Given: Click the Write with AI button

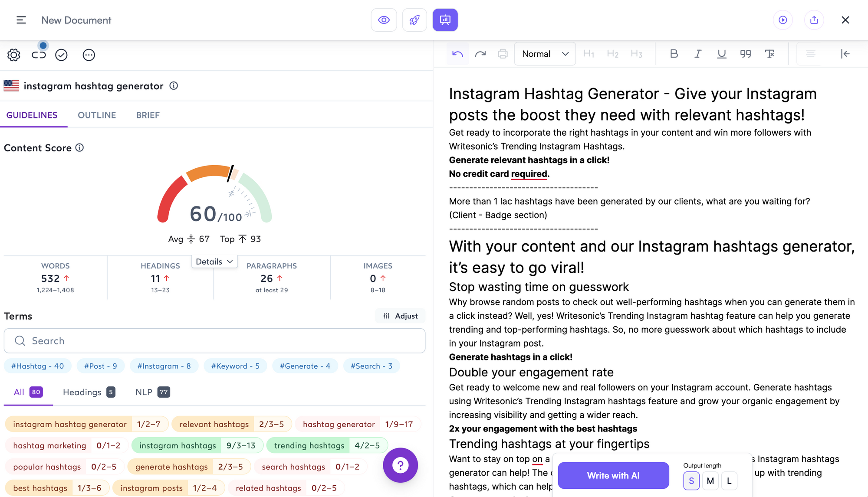Looking at the screenshot, I should click(613, 475).
